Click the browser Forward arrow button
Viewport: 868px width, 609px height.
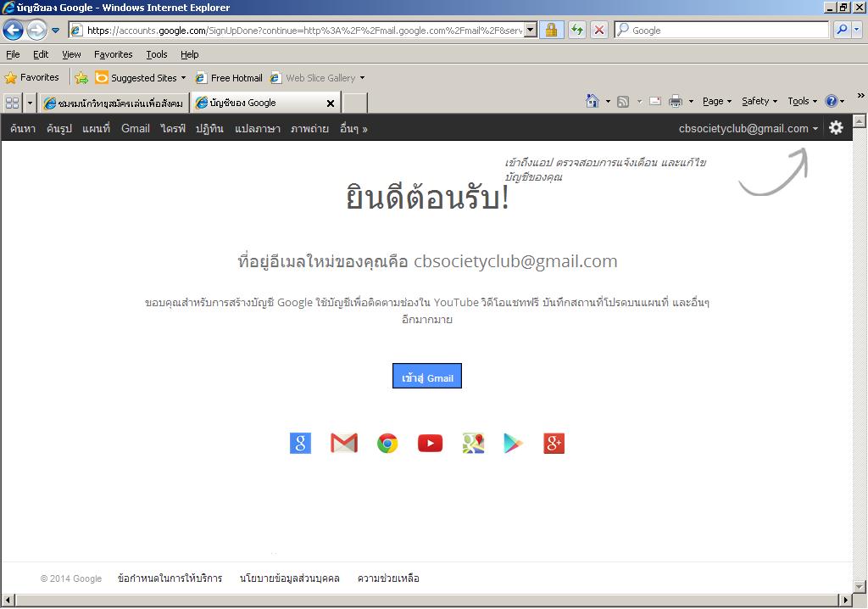pos(36,30)
